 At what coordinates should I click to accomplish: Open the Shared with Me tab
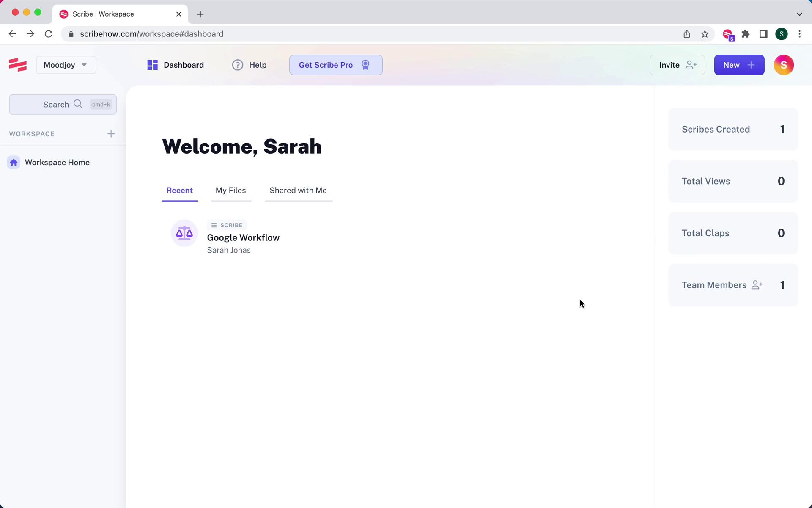[298, 190]
